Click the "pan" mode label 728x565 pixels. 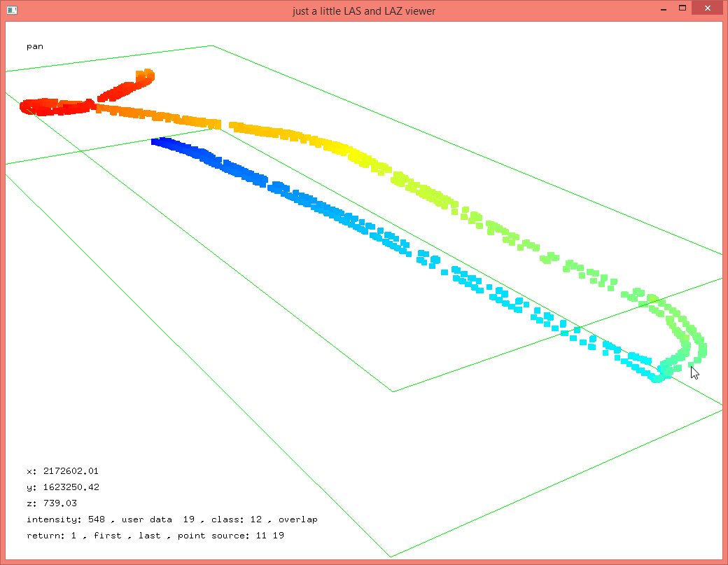[x=35, y=47]
